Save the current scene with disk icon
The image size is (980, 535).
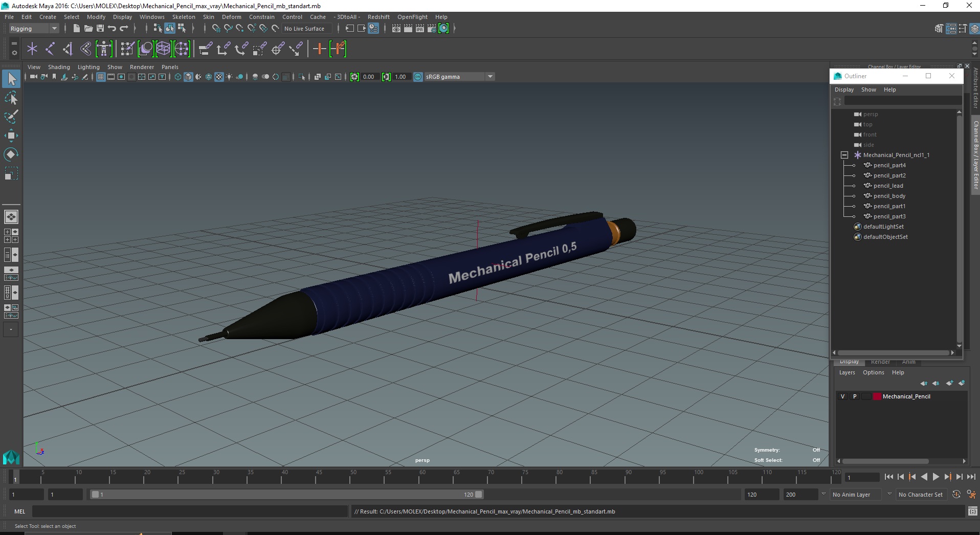coord(100,29)
